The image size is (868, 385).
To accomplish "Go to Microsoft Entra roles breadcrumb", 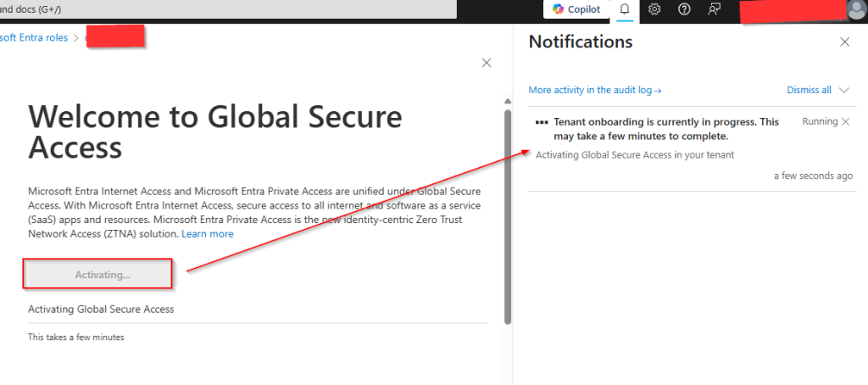I will tap(34, 37).
